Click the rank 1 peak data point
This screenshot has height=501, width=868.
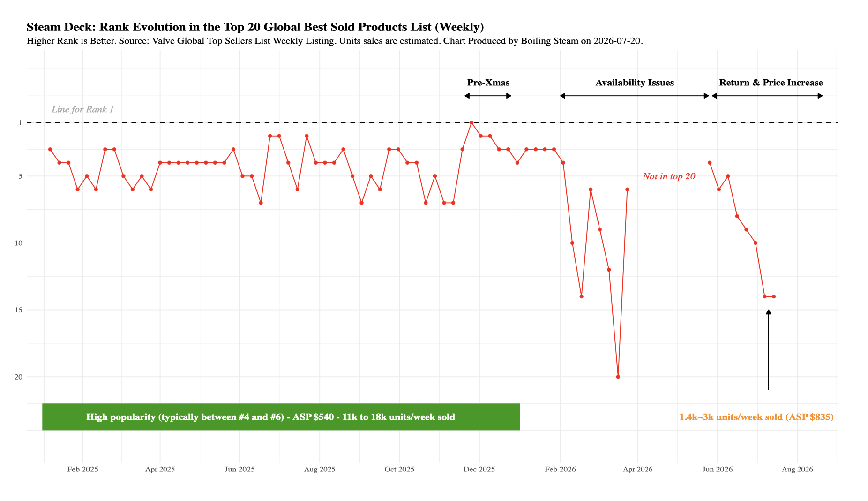tap(471, 122)
